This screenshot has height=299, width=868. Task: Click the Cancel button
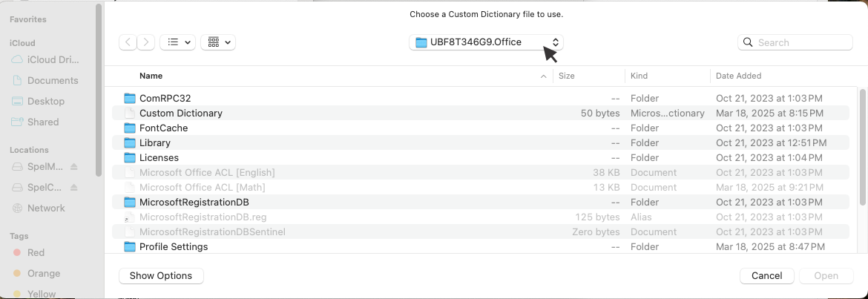[766, 276]
